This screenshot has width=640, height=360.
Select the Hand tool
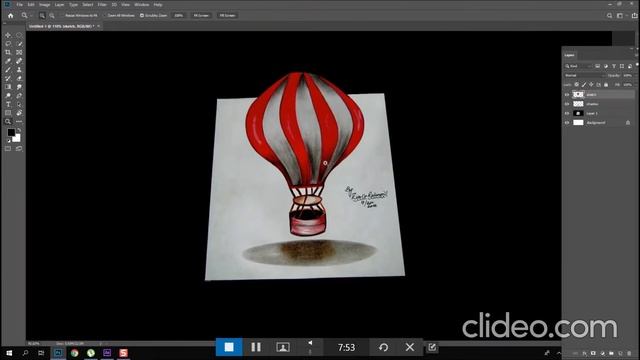pos(19,113)
